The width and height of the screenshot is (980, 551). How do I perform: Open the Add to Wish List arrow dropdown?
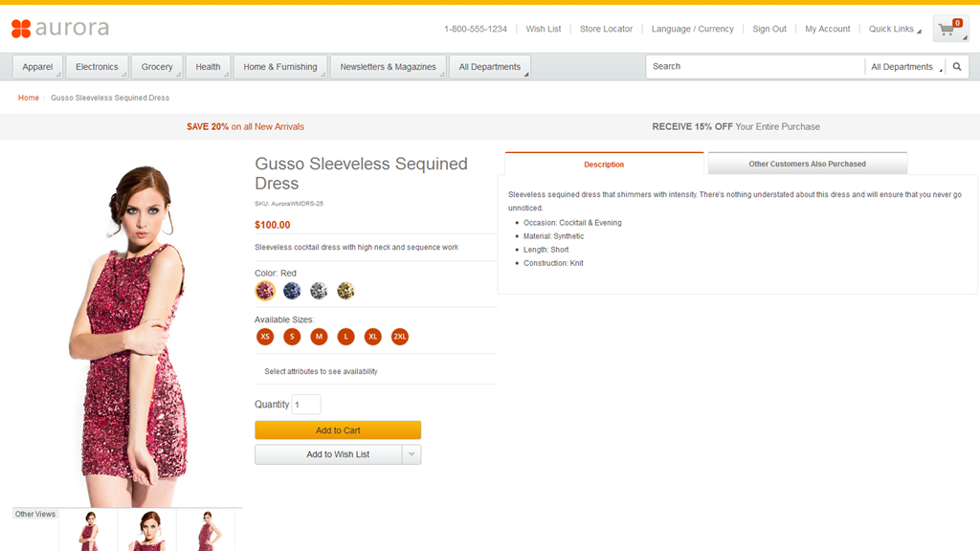tap(412, 454)
